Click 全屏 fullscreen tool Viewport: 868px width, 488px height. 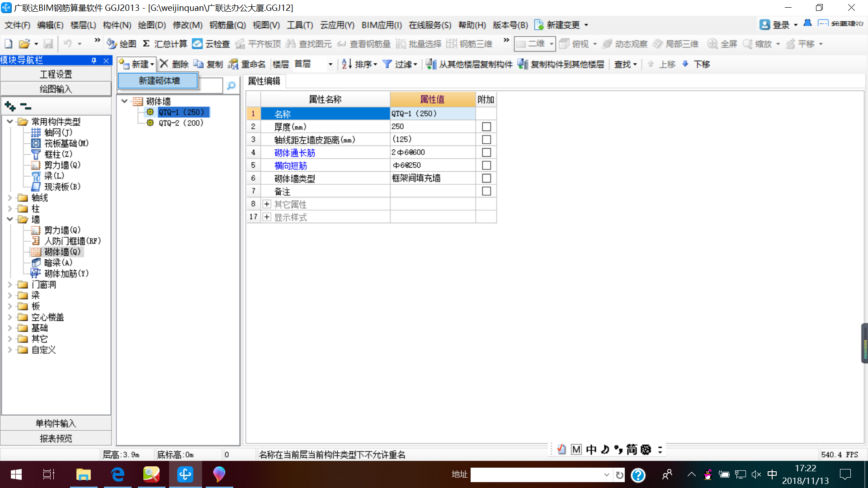point(722,44)
